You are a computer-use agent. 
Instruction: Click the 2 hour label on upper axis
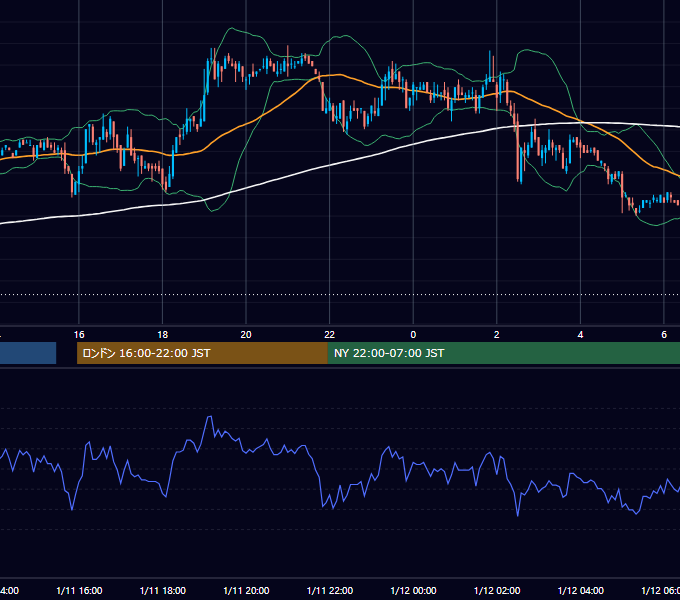click(x=497, y=335)
